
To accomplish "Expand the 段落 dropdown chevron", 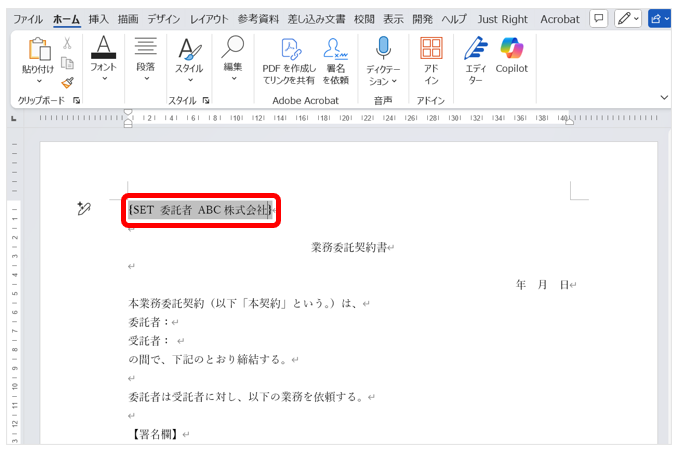I will (x=146, y=79).
